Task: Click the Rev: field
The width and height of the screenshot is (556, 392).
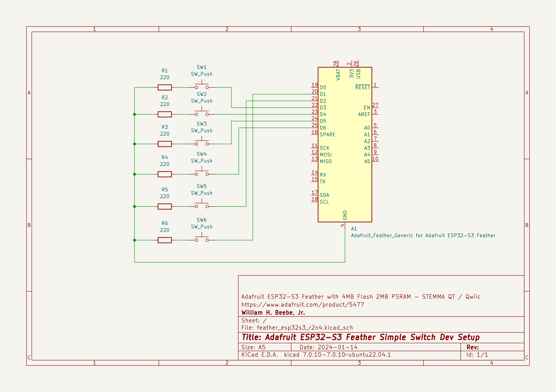Action: click(473, 347)
